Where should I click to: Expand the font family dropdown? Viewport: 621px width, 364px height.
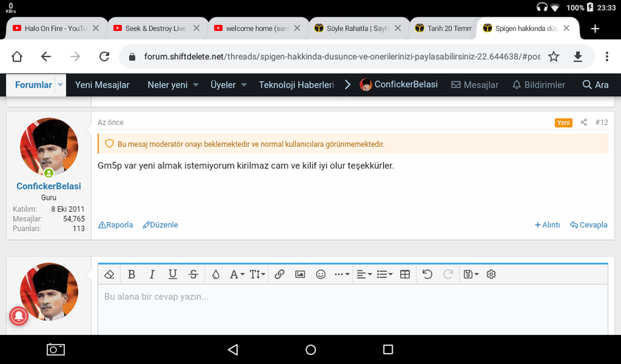pyautogui.click(x=237, y=274)
